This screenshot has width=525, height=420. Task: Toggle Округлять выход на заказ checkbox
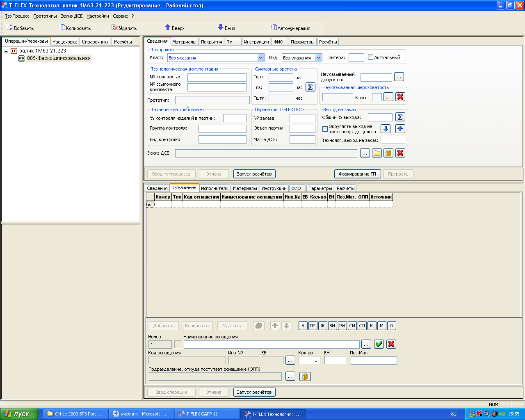[325, 129]
